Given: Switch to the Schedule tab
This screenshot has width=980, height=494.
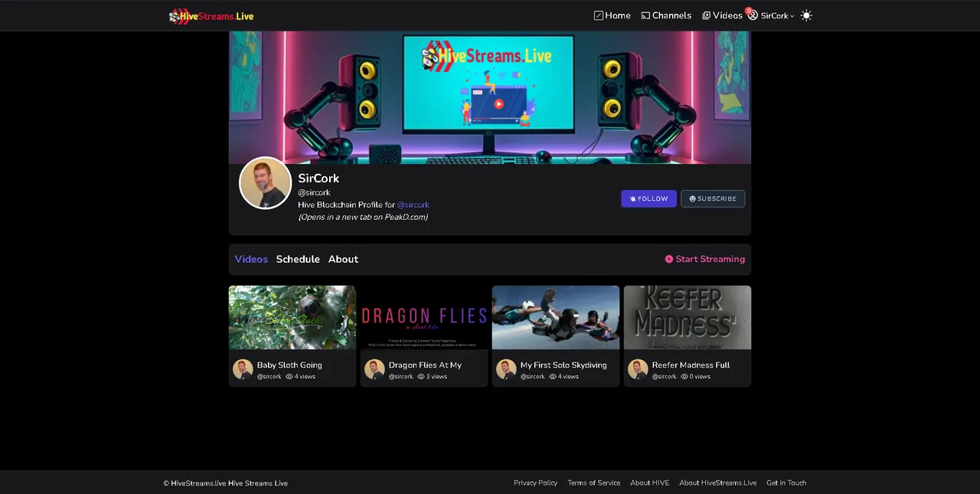Looking at the screenshot, I should [298, 259].
